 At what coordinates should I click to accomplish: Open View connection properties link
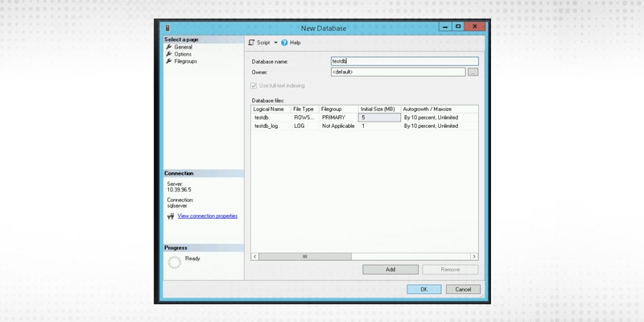208,216
